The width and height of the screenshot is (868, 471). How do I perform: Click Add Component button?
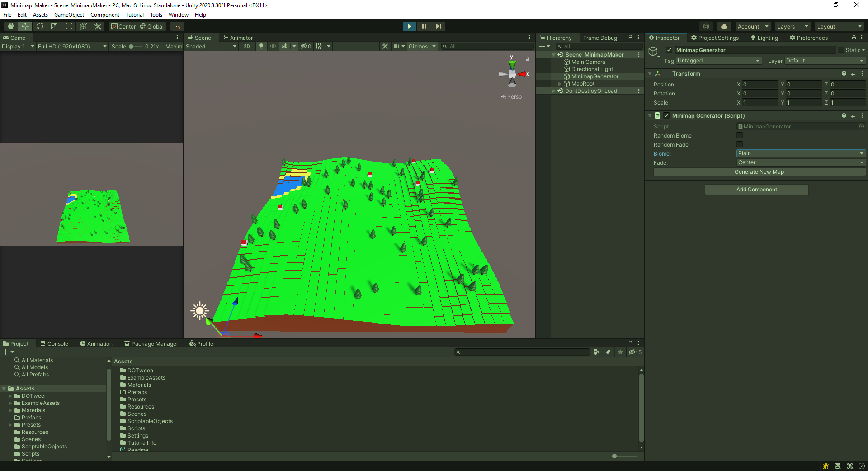756,189
